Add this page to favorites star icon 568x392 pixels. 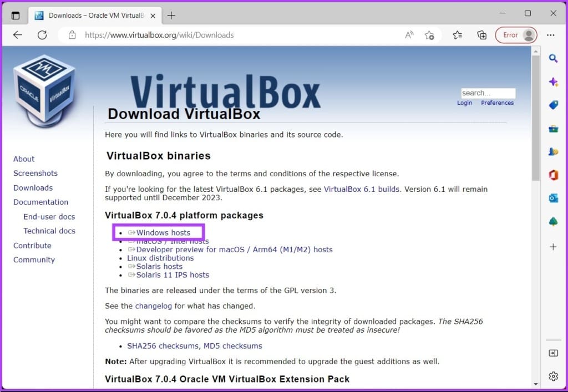pos(429,35)
